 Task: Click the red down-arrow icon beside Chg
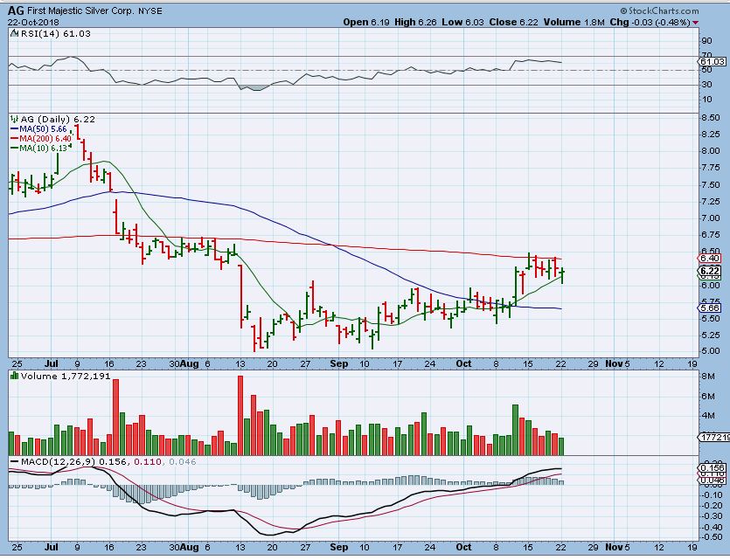coord(696,23)
